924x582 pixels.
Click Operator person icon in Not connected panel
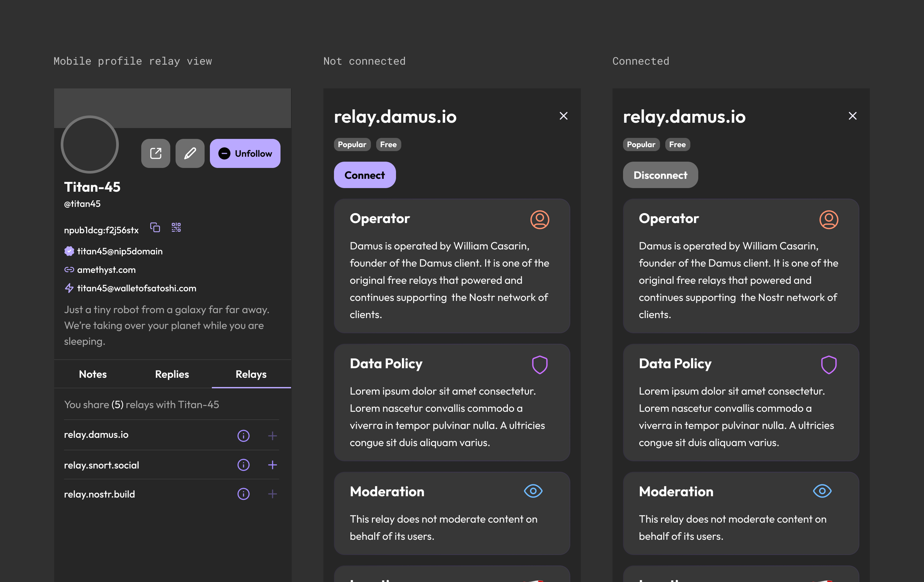(540, 220)
